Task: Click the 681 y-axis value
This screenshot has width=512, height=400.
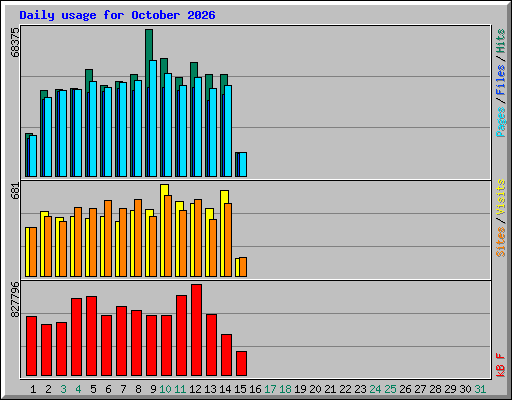Action: click(15, 191)
